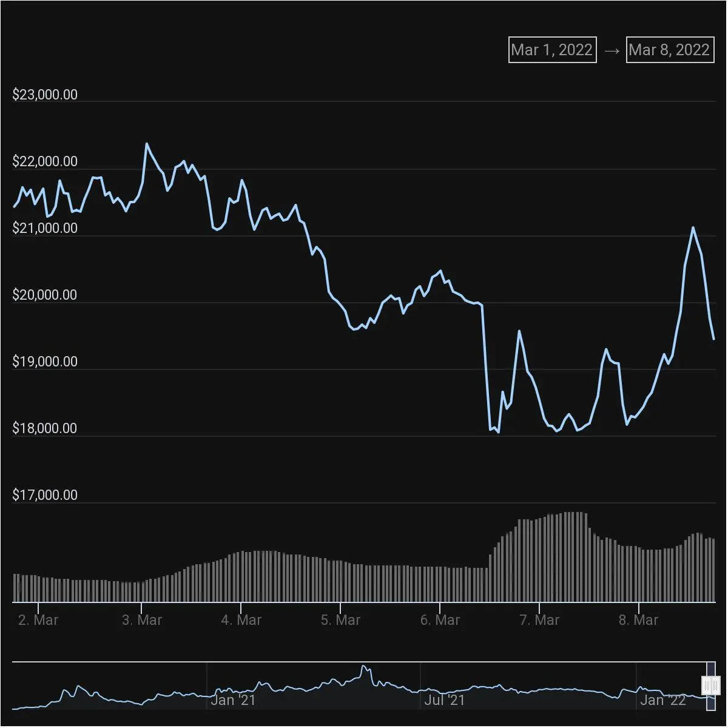Click the navigator chart peak before Jul '21
The height and width of the screenshot is (728, 728).
[364, 667]
